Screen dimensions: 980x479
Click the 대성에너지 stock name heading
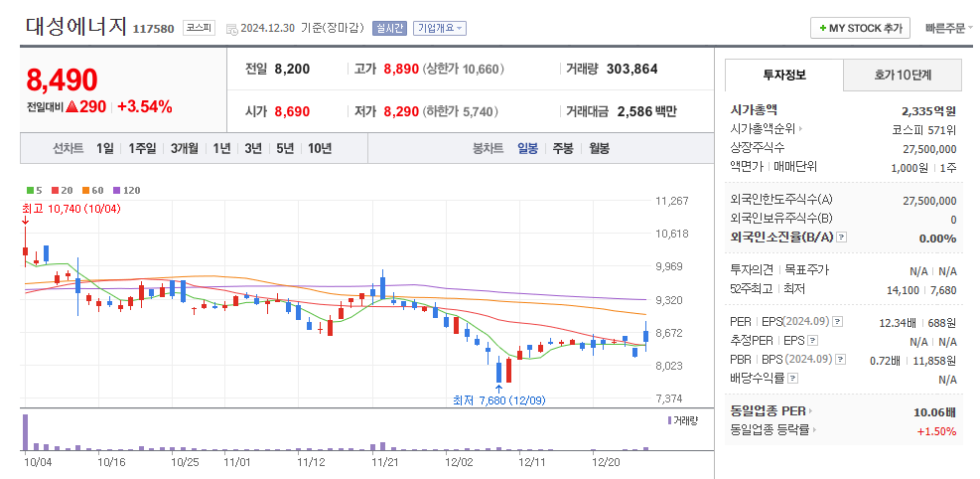coord(76,27)
